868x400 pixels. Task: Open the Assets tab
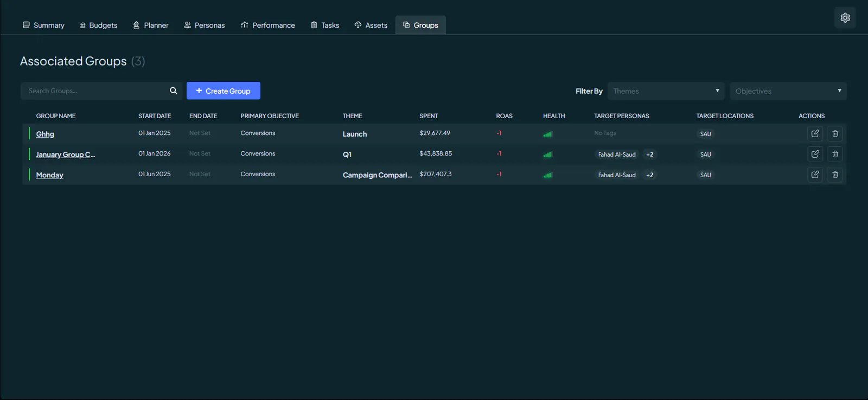[x=371, y=25]
